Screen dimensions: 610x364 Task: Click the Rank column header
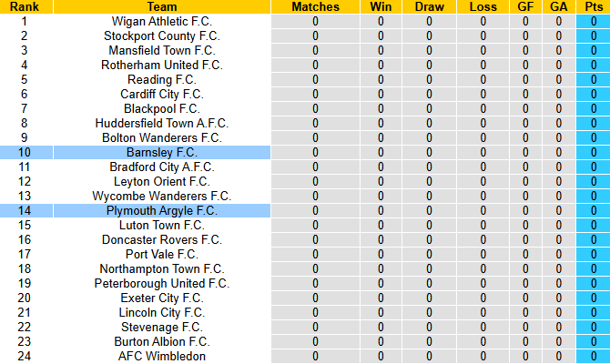point(24,6)
